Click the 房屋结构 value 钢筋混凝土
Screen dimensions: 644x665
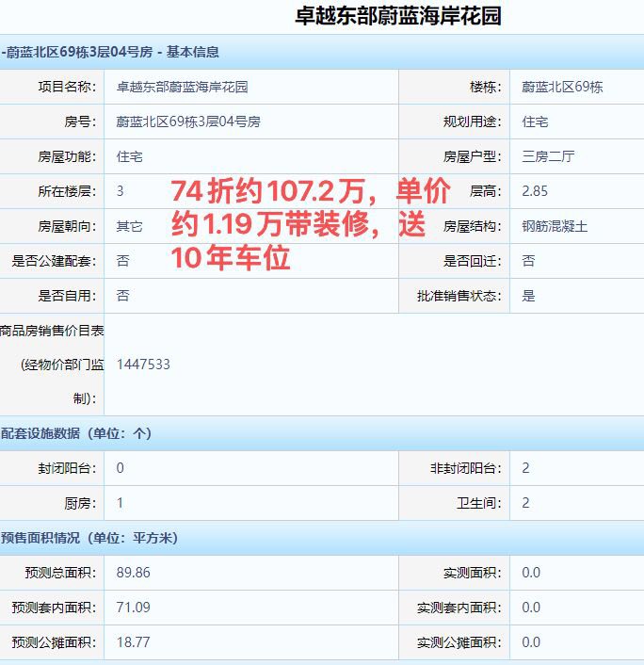pos(555,226)
